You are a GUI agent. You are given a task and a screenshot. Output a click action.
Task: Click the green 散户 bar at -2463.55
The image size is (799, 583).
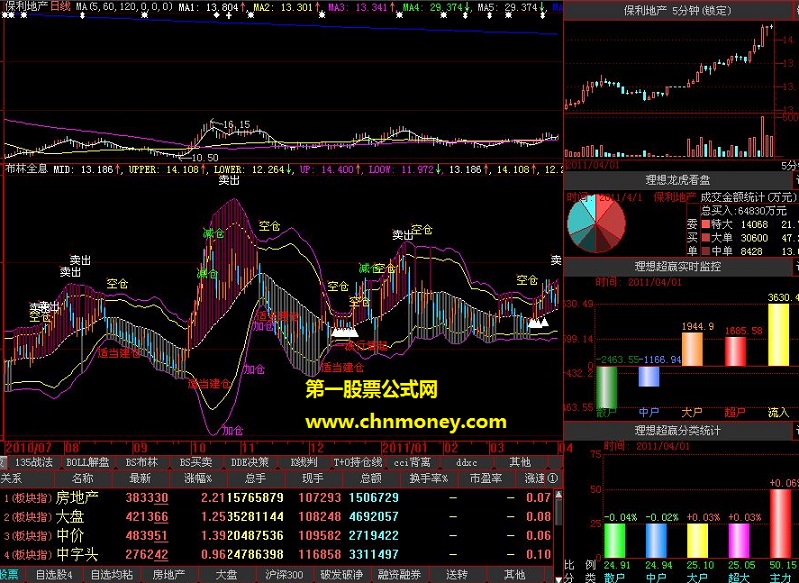[x=606, y=387]
